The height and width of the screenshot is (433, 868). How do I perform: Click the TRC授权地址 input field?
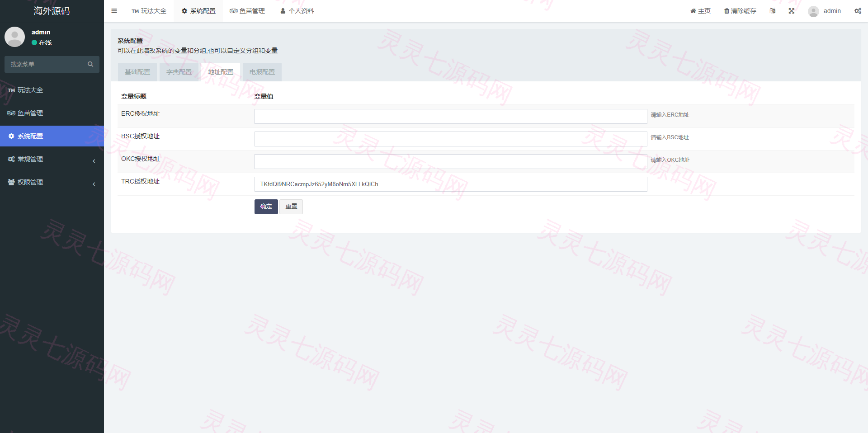pyautogui.click(x=451, y=184)
